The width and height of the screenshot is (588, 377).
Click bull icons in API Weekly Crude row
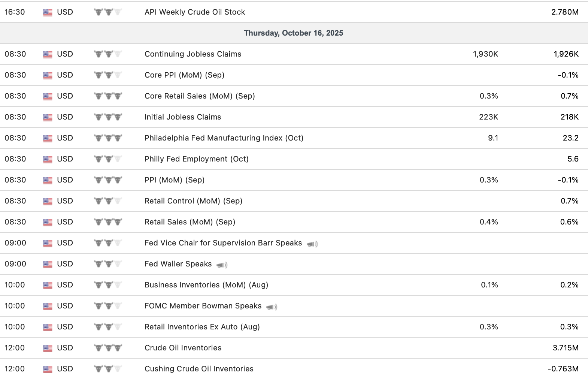[x=108, y=12]
